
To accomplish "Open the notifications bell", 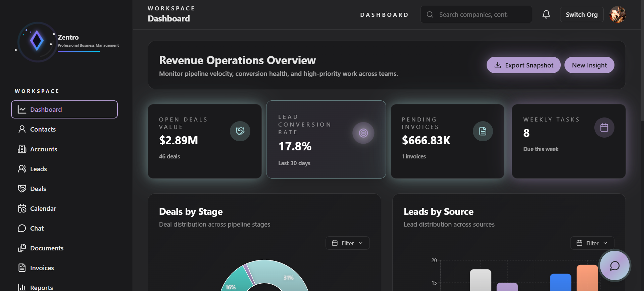I will tap(546, 14).
